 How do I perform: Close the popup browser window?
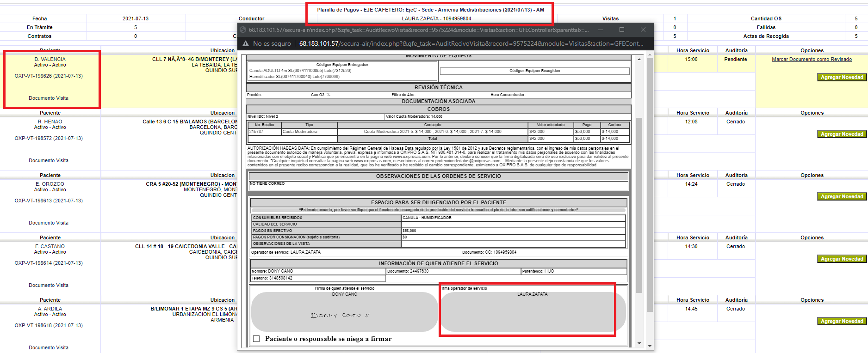[643, 30]
